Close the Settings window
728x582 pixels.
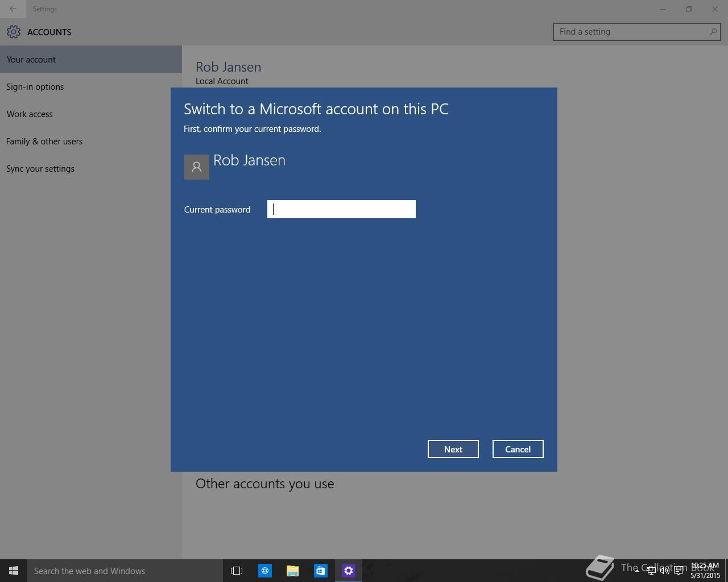(715, 9)
